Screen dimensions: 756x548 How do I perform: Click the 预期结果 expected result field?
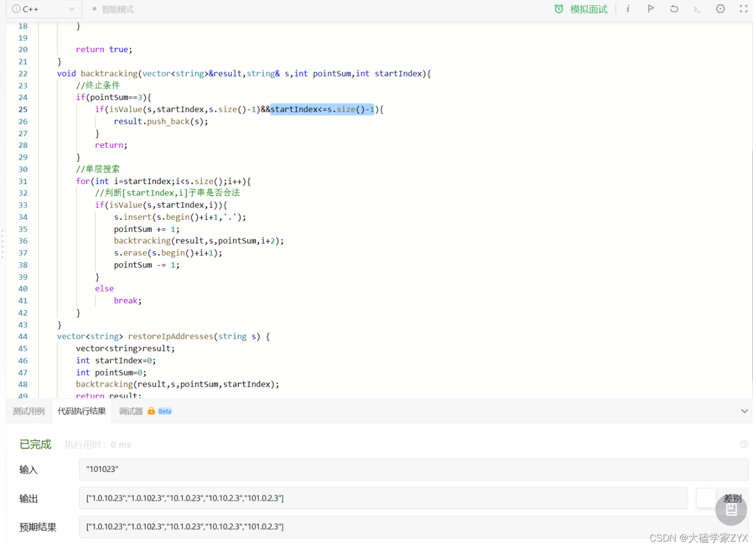click(414, 527)
